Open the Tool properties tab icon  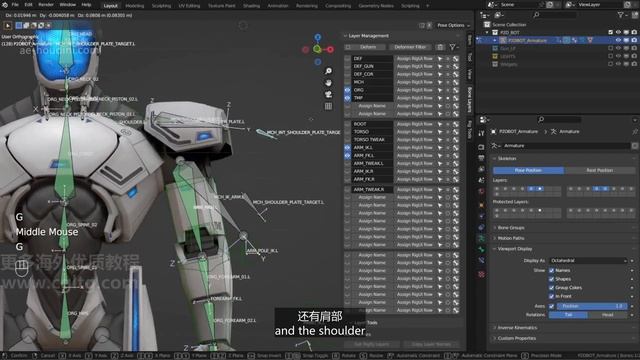[481, 133]
